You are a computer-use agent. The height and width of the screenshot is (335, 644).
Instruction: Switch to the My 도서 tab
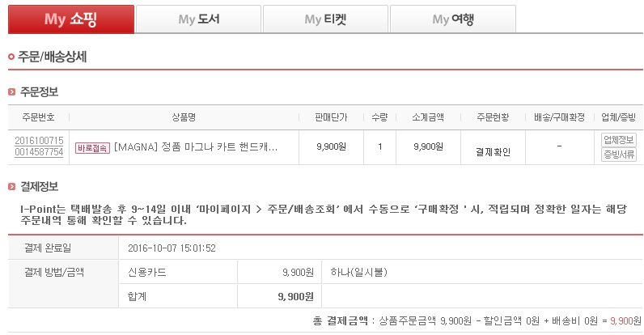[198, 19]
